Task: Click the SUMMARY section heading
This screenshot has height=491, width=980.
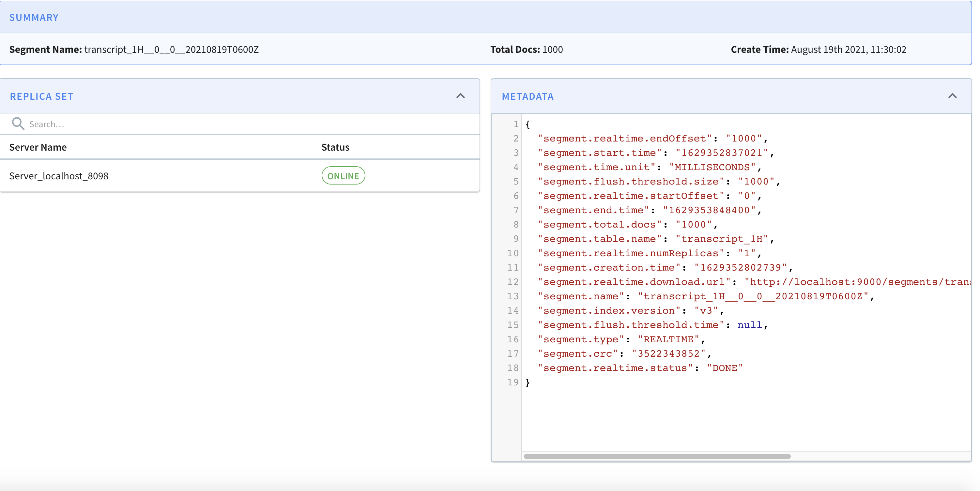Action: click(34, 18)
